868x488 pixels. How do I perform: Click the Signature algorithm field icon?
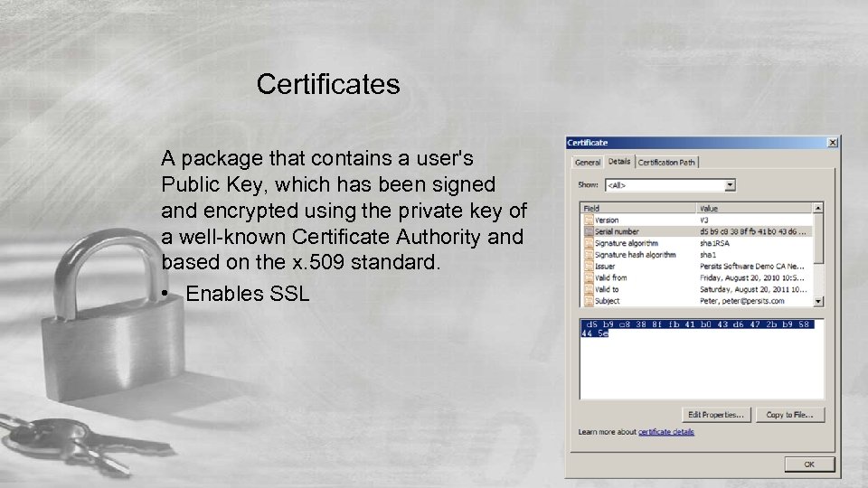point(589,243)
